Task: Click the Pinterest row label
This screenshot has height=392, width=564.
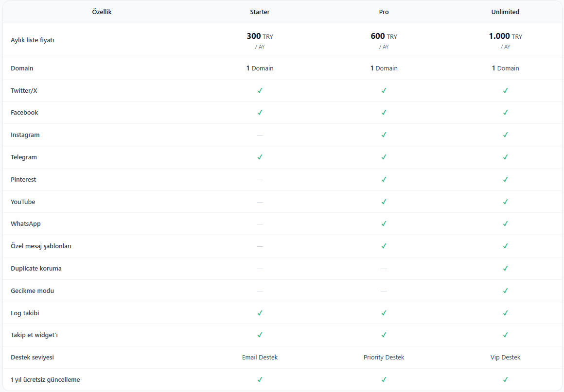Action: pos(23,180)
